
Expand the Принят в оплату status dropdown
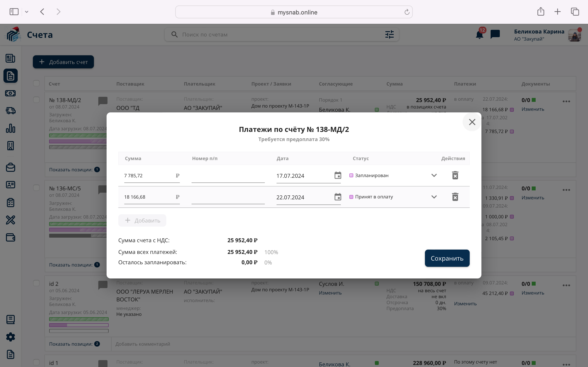434,197
